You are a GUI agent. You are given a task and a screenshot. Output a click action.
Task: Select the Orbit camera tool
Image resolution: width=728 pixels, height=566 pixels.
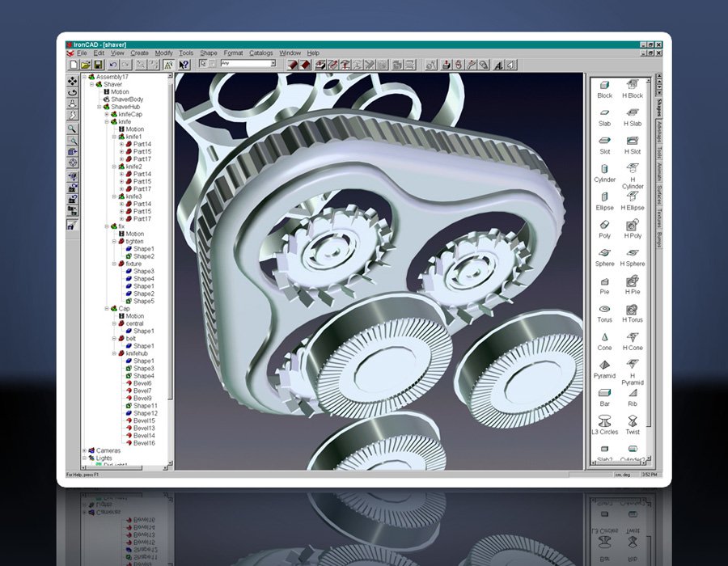pyautogui.click(x=72, y=92)
